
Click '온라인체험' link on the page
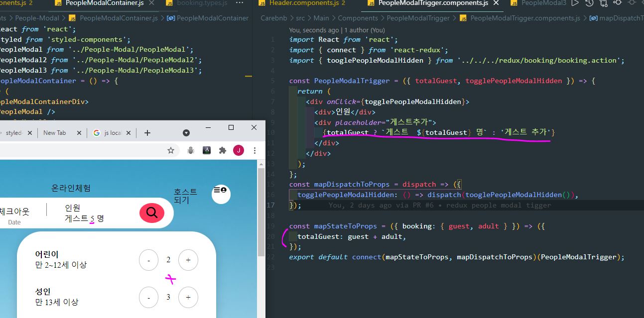point(71,188)
